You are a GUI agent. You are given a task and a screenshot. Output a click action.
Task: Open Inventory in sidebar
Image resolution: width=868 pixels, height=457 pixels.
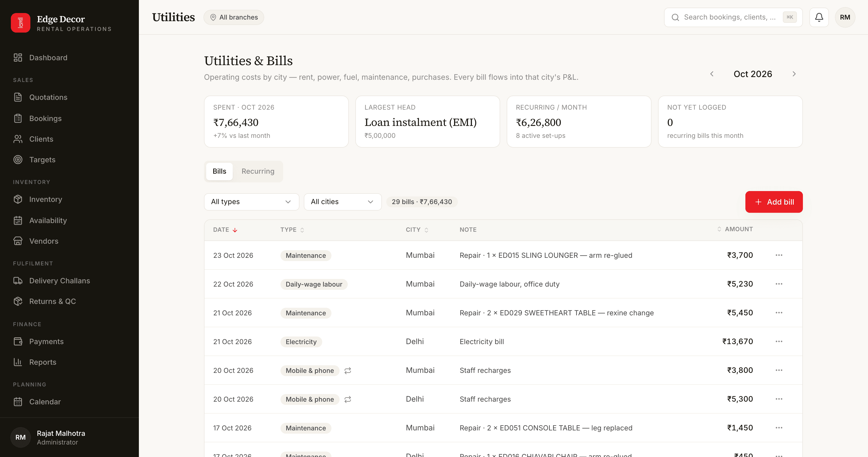[69, 199]
